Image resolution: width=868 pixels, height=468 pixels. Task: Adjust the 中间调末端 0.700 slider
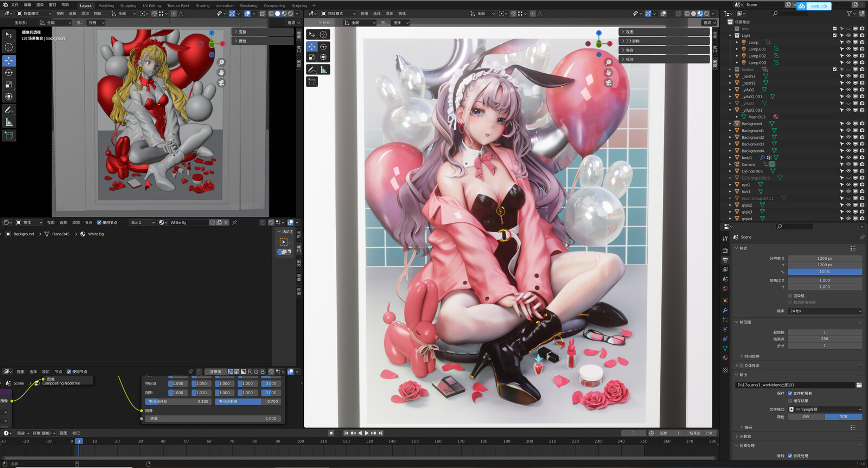pos(247,402)
